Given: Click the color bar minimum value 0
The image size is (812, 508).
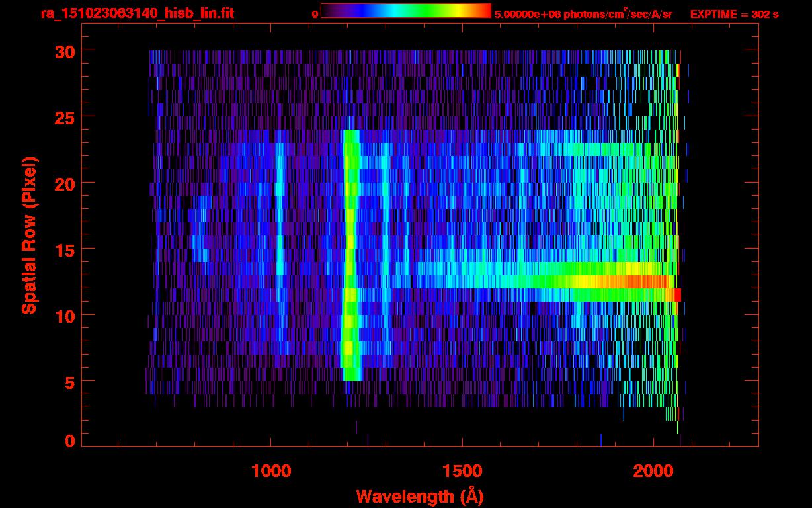Looking at the screenshot, I should (x=315, y=13).
